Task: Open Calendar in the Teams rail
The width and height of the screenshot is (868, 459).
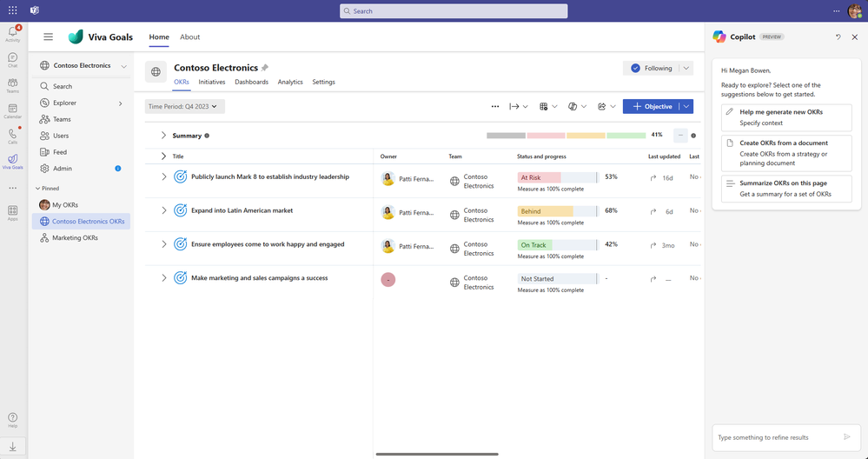Action: point(13,111)
